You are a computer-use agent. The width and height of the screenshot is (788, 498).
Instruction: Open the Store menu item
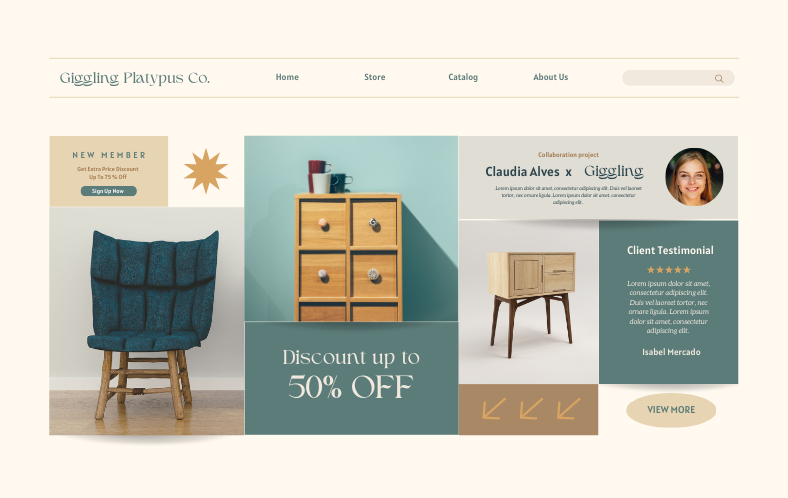point(374,77)
